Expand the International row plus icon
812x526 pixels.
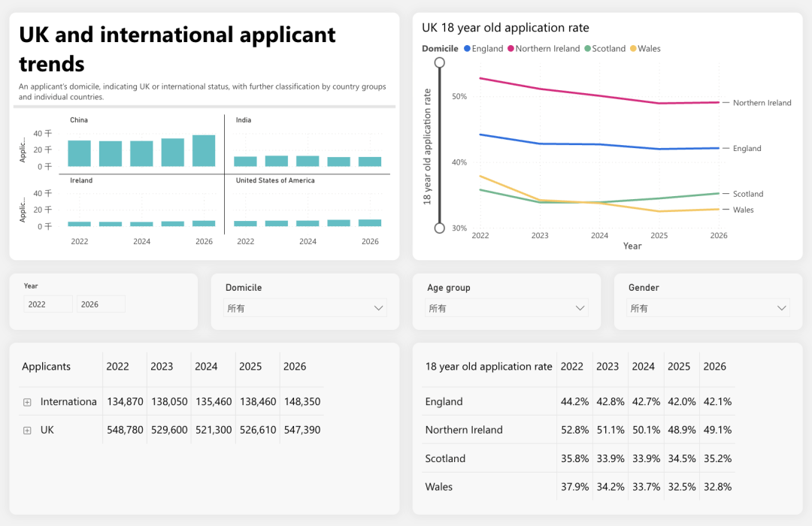[27, 402]
